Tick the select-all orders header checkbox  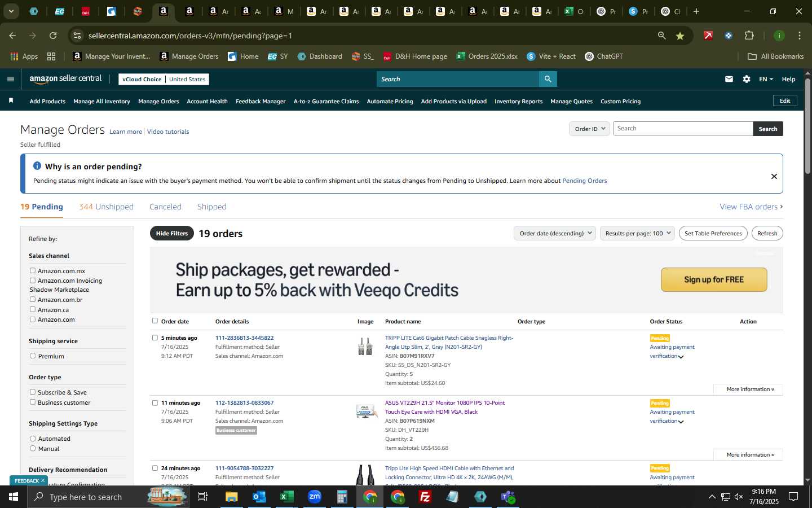tap(155, 321)
